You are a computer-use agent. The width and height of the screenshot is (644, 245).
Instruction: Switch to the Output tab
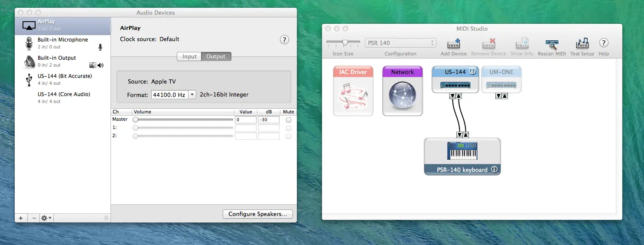216,57
